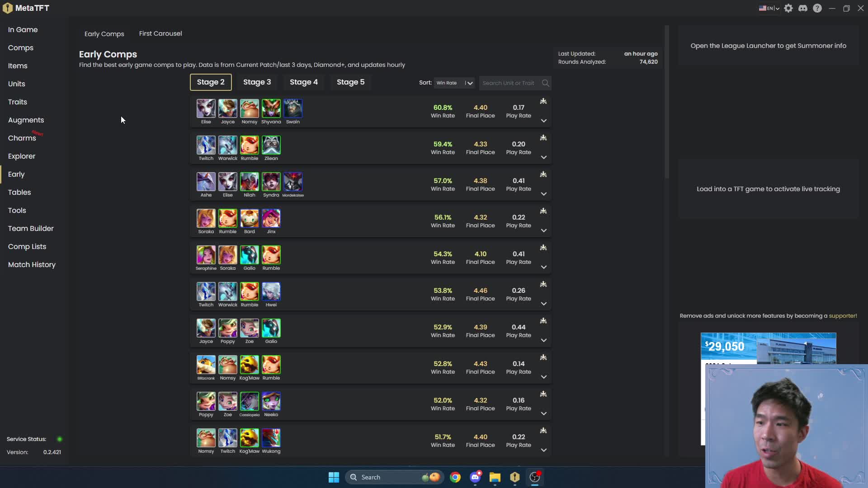Open the Discord icon in title bar
868x488 pixels.
coord(803,8)
